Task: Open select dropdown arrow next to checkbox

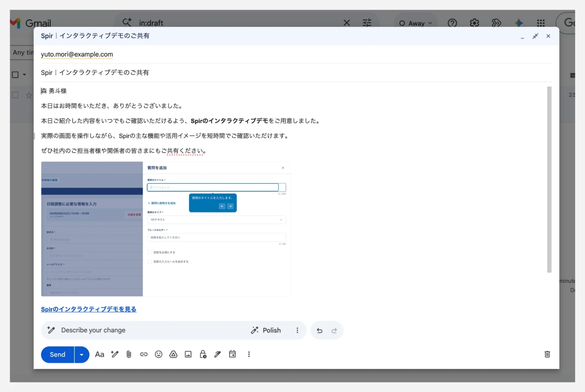Action: (24, 75)
